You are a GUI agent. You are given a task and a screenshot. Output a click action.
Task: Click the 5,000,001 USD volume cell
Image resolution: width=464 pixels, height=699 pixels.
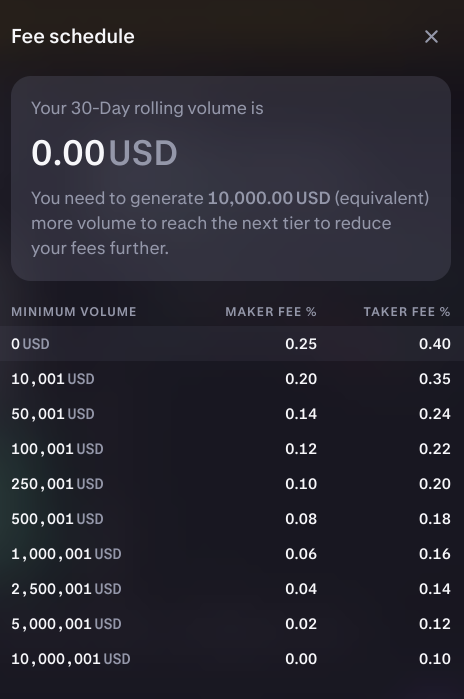(x=66, y=624)
